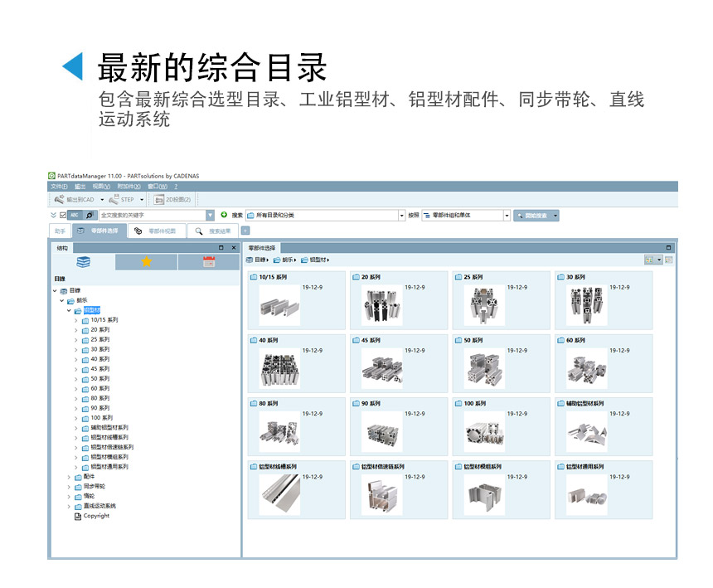Open the 2D投影 projection view
Image resolution: width=713 pixels, height=588 pixels.
click(x=159, y=200)
